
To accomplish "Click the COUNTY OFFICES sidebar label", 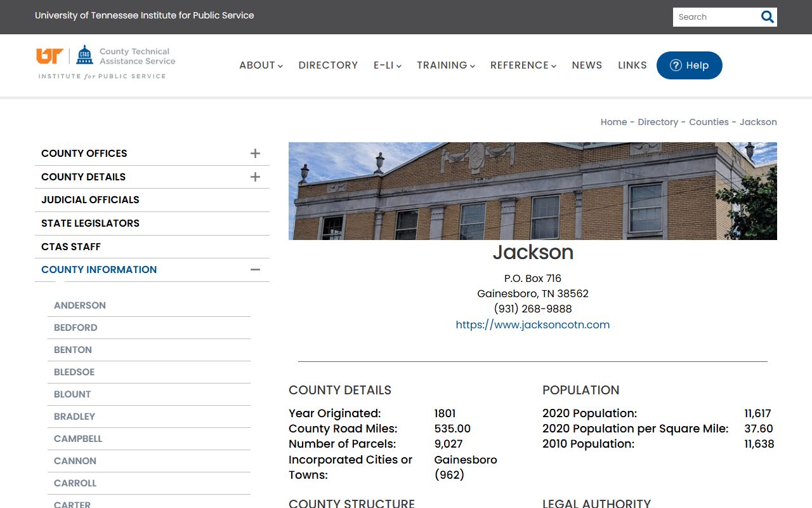I will coord(84,153).
